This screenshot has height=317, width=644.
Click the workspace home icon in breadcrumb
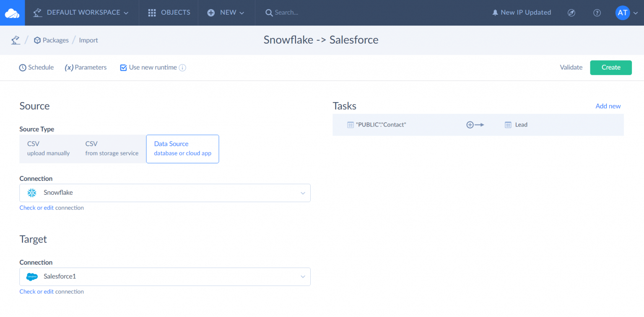click(16, 40)
